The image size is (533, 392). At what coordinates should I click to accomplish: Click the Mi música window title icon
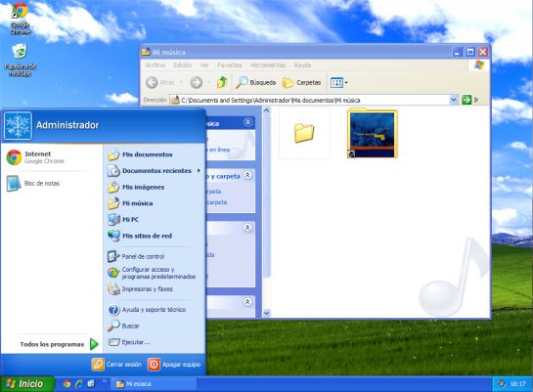pyautogui.click(x=146, y=52)
